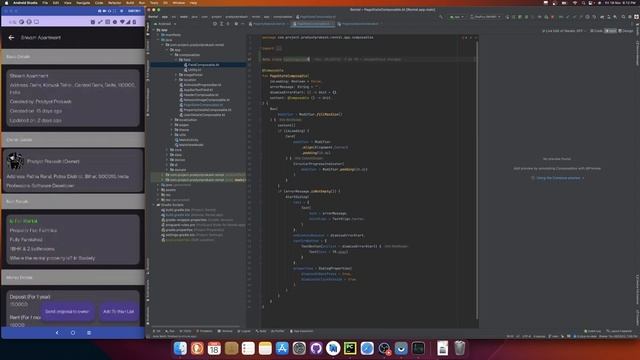This screenshot has width=640, height=360.
Task: Open Finder from the dock
Action: 180,348
